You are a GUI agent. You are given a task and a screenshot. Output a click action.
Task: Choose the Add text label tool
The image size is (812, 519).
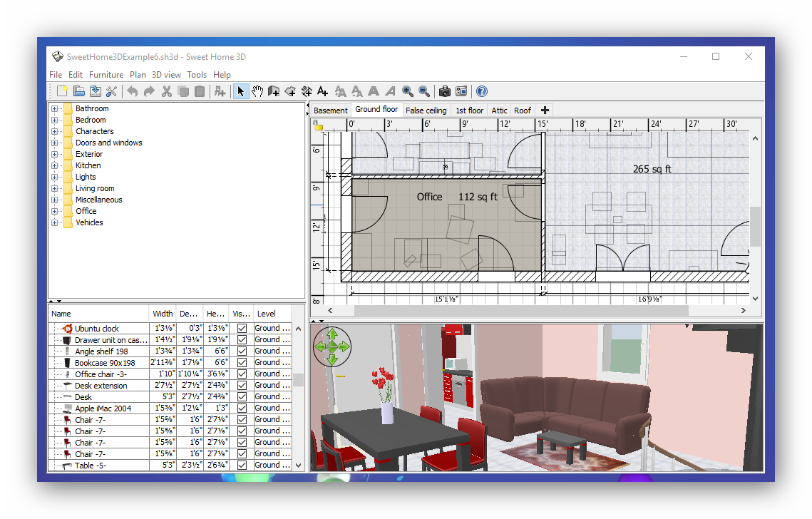323,91
